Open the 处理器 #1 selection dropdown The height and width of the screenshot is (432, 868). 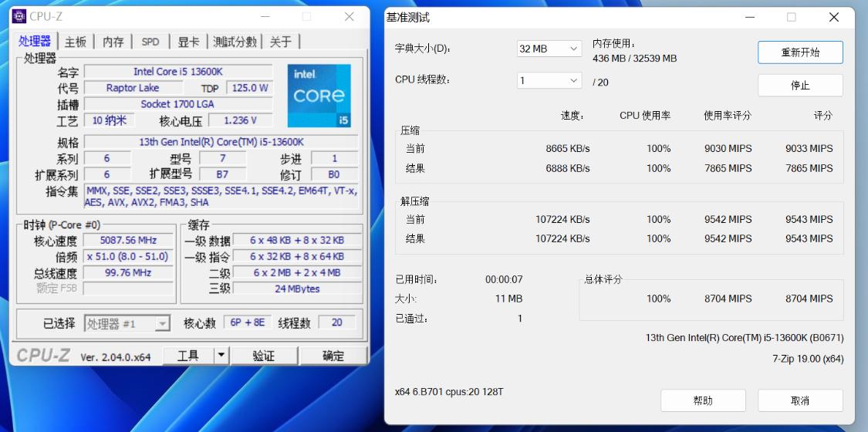(x=127, y=323)
